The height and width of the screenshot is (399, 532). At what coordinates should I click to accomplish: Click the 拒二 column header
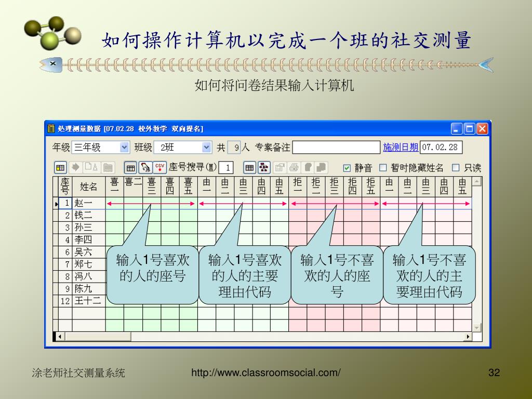316,187
